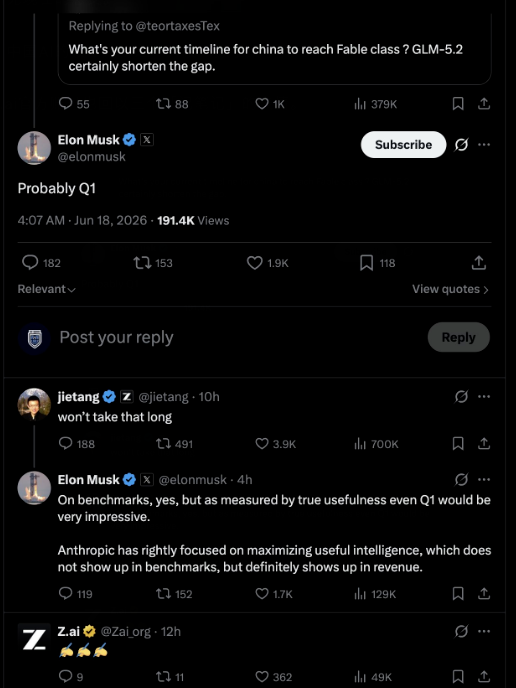
Task: Bookmark the quoted post with 379K views
Action: pyautogui.click(x=458, y=104)
